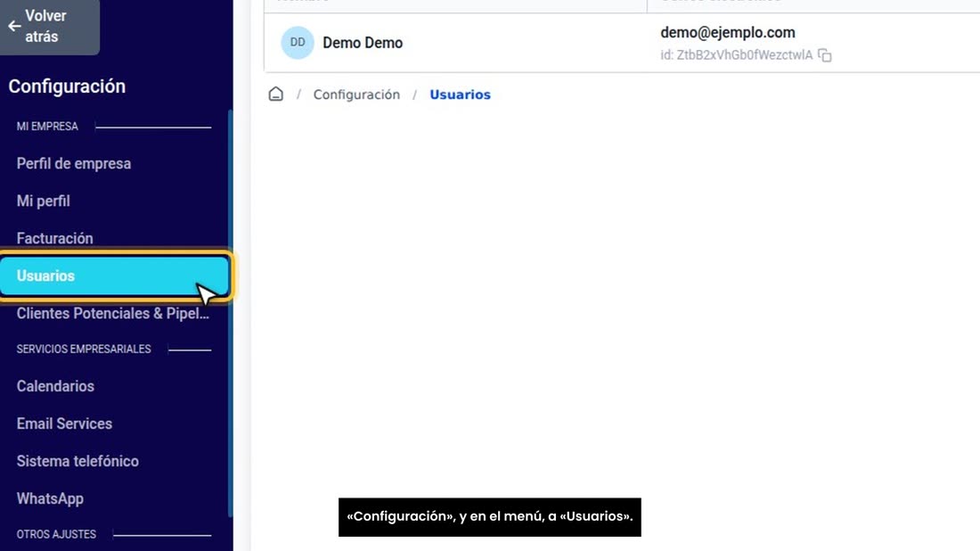Image resolution: width=980 pixels, height=551 pixels.
Task: Open WhatsApp settings in the sidebar
Action: click(50, 499)
